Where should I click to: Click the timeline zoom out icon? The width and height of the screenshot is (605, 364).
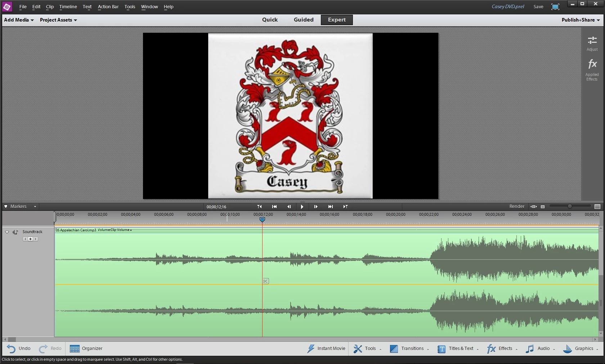pos(543,206)
